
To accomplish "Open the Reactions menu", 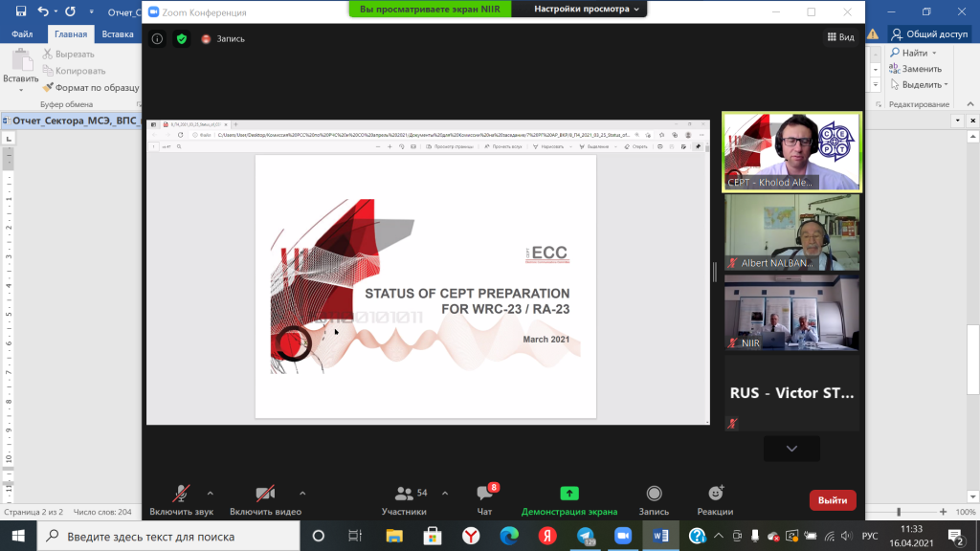I will pyautogui.click(x=715, y=494).
